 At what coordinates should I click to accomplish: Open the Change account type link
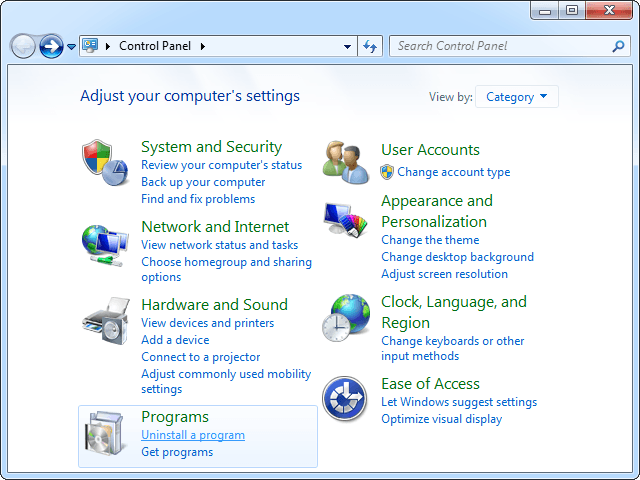pyautogui.click(x=453, y=172)
